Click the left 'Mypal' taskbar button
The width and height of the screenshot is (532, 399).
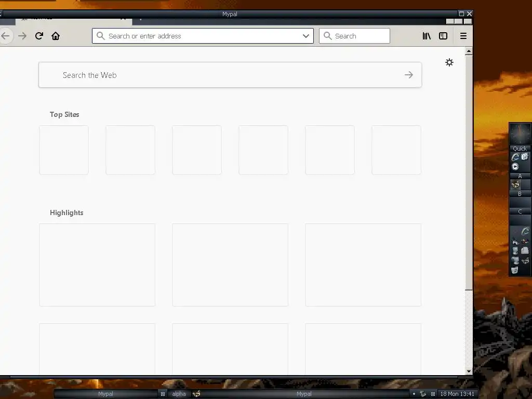[105, 394]
